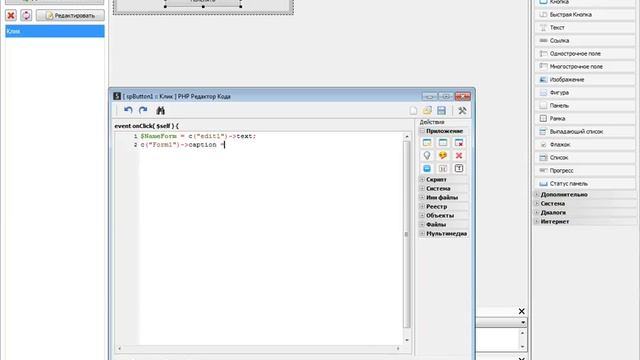The image size is (640, 360).
Task: Pick the Прогресс component
Action: point(585,171)
